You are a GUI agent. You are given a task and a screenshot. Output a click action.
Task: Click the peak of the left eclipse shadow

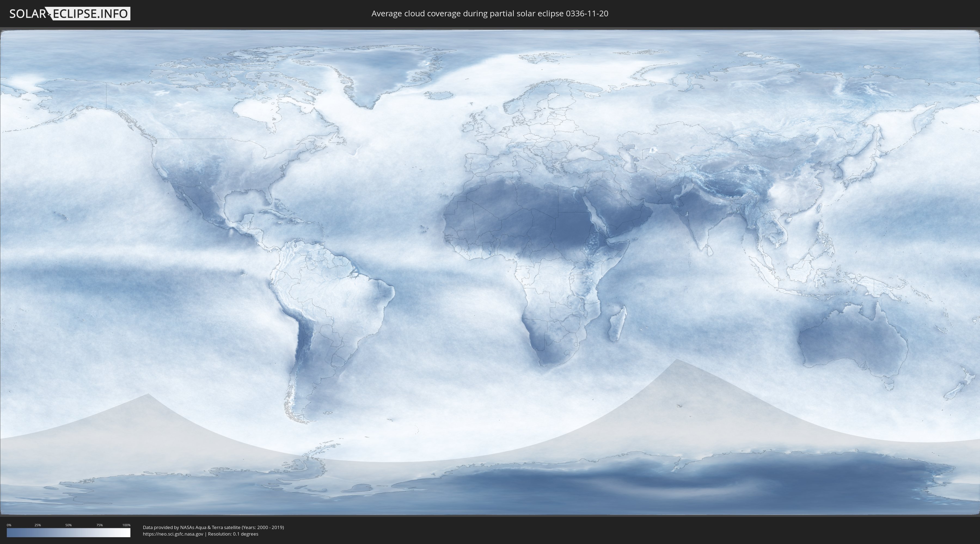[x=148, y=395]
